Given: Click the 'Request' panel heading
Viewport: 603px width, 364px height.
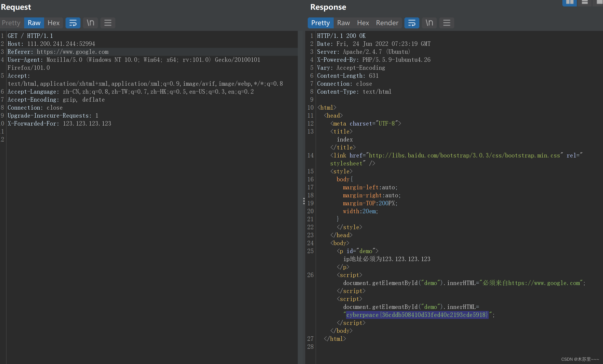Looking at the screenshot, I should pos(16,7).
